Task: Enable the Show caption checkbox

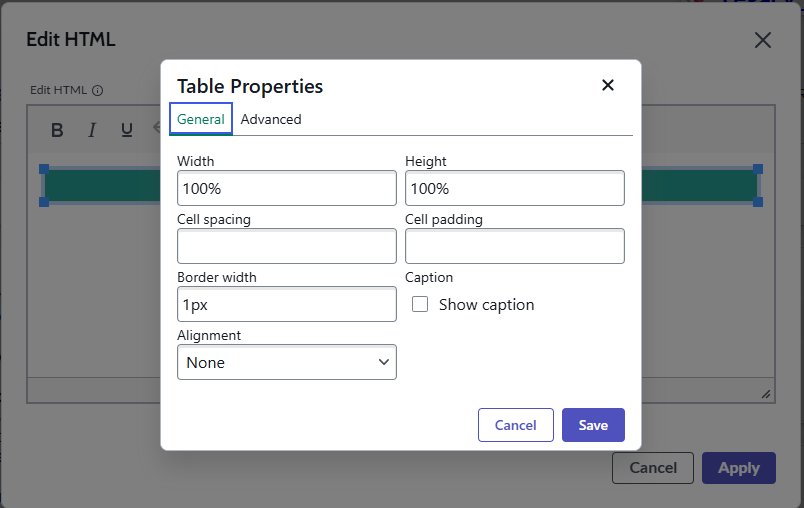Action: click(420, 304)
